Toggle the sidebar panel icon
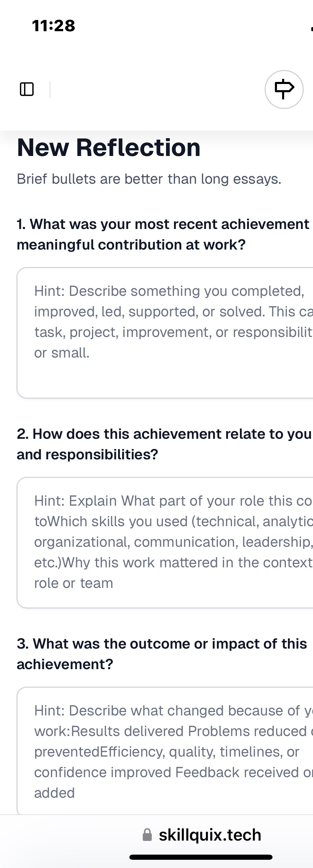Viewport: 313px width, 868px height. click(27, 89)
